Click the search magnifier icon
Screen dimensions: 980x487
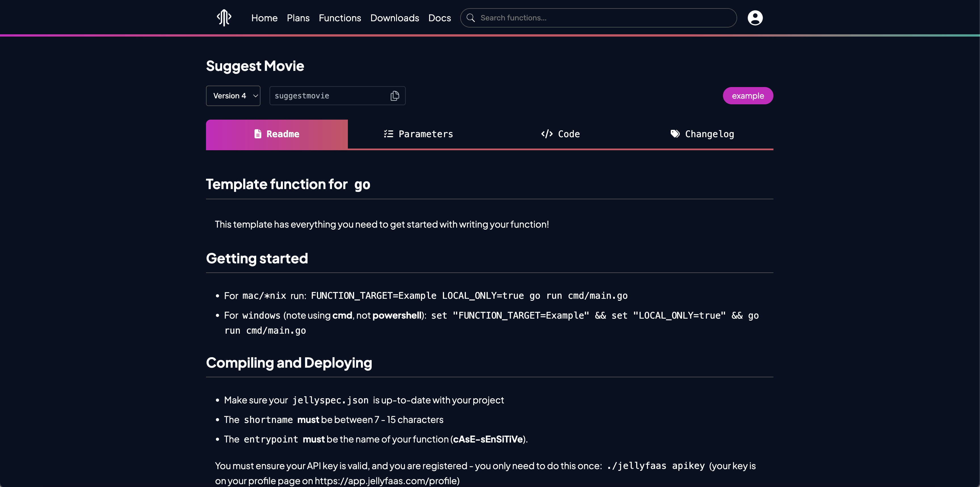pyautogui.click(x=471, y=18)
